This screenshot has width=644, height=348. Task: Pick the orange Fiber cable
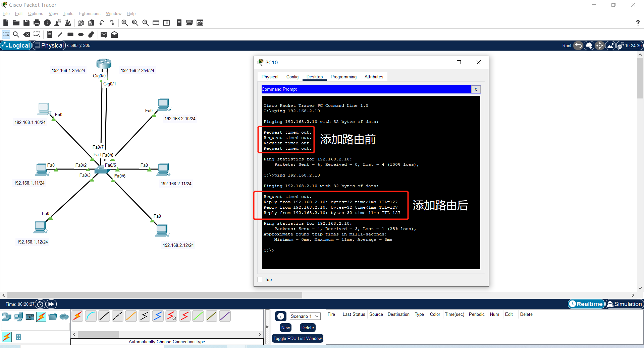pos(131,316)
